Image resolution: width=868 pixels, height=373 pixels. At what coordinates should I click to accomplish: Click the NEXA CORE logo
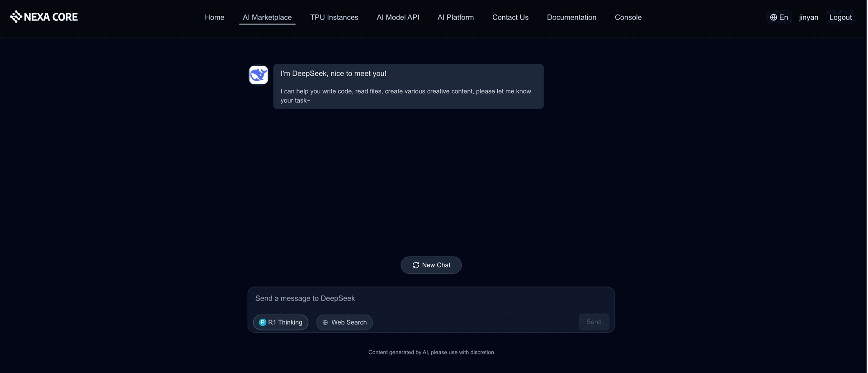44,17
